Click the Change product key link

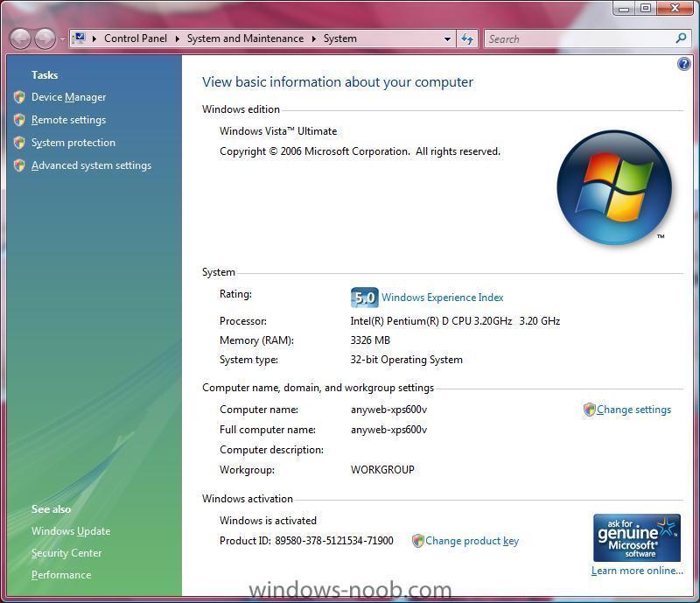(472, 541)
